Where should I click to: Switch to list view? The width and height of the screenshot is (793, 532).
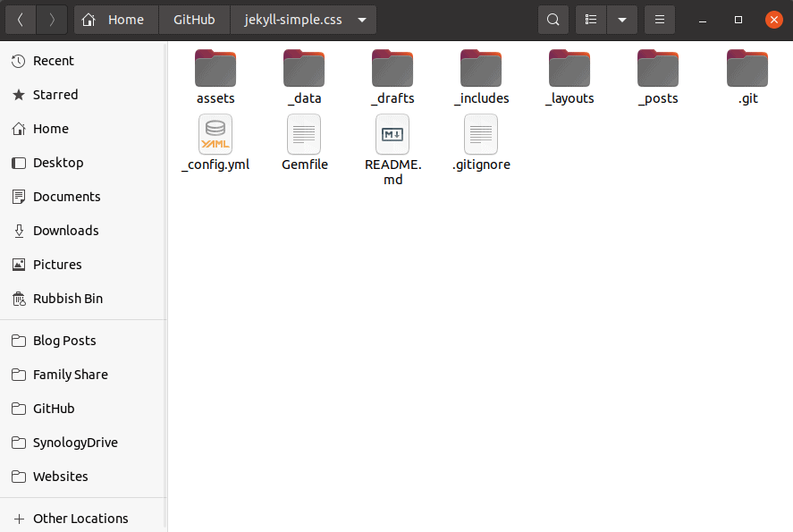click(x=590, y=19)
